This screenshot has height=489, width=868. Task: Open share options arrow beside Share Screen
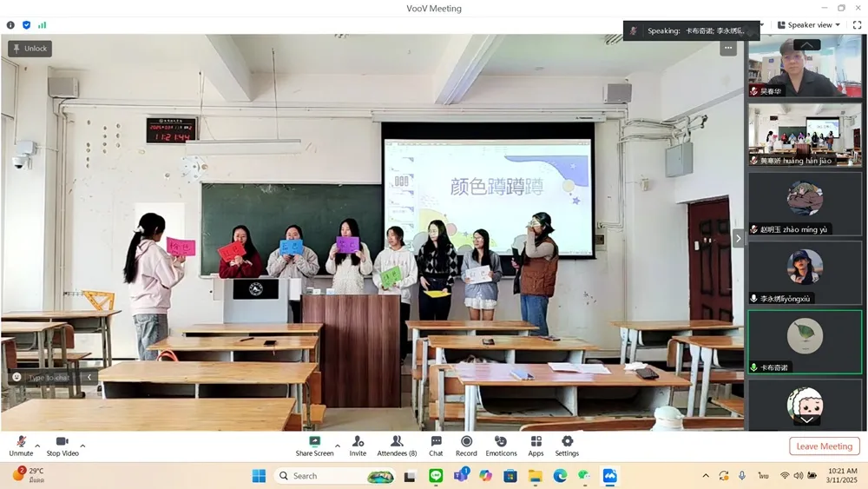pos(337,446)
